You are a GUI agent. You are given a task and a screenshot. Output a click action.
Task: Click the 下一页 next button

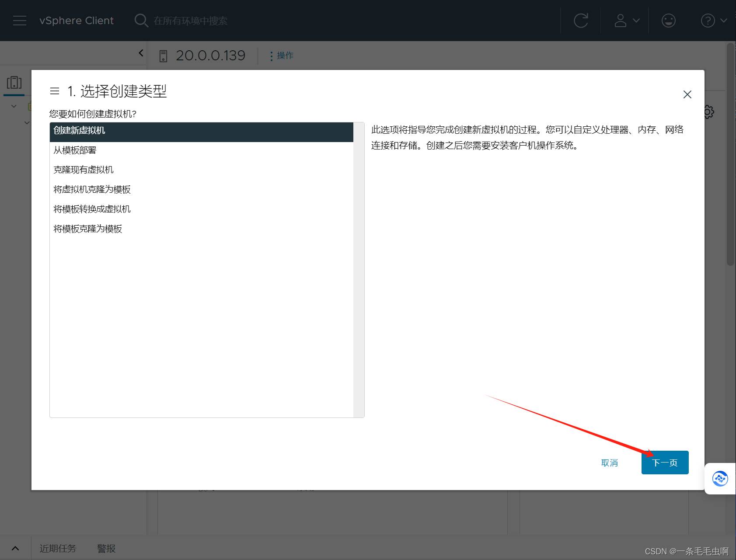pyautogui.click(x=665, y=463)
